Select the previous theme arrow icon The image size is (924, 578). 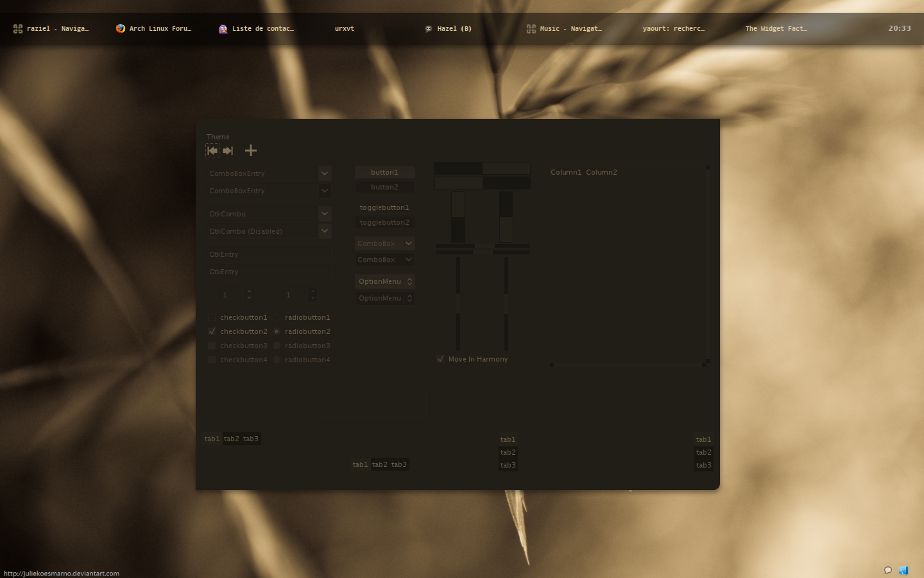pos(212,150)
